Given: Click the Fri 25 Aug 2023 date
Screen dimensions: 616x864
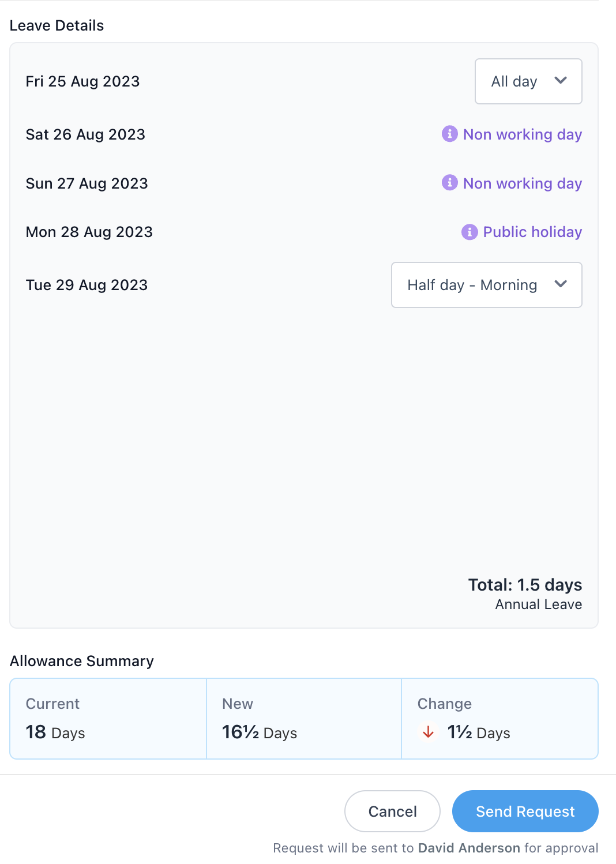Looking at the screenshot, I should click(83, 81).
